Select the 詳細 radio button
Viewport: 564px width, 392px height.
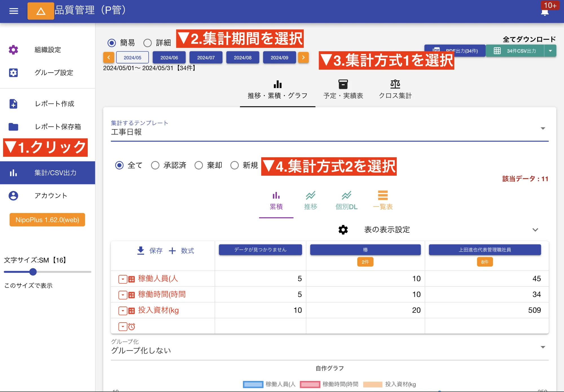tap(147, 43)
